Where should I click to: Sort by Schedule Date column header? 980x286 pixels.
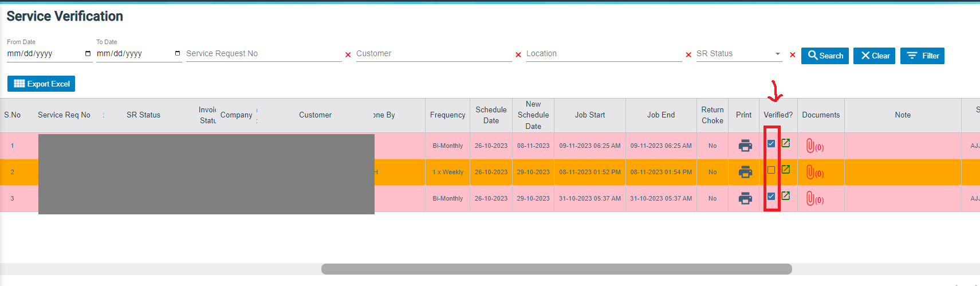[491, 115]
